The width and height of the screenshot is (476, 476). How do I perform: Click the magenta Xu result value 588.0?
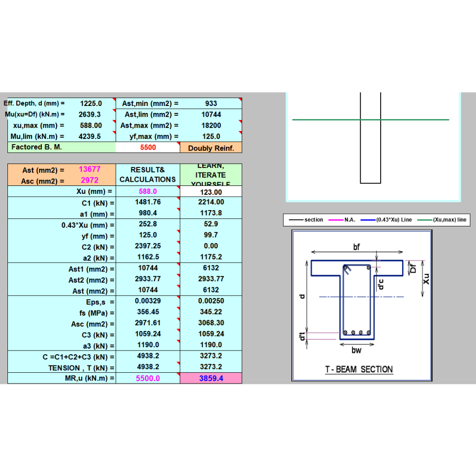148,192
